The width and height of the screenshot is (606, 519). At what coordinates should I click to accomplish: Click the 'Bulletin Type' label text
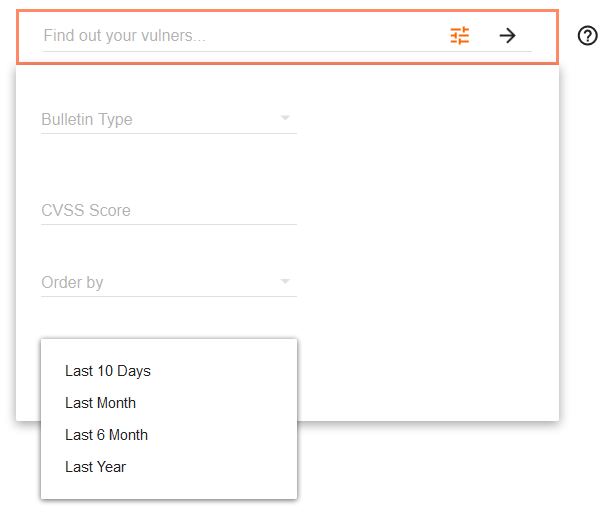pyautogui.click(x=87, y=120)
